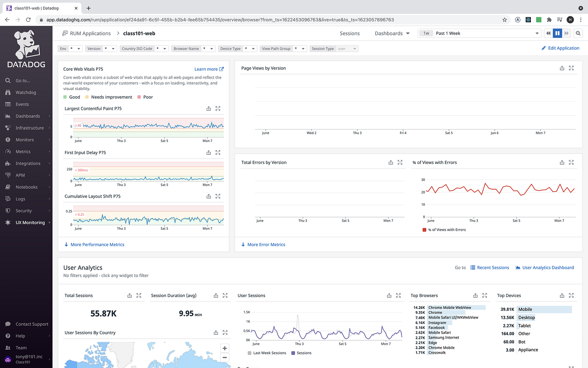Reload the browser page
Screen dimensions: 588x368
point(28,20)
